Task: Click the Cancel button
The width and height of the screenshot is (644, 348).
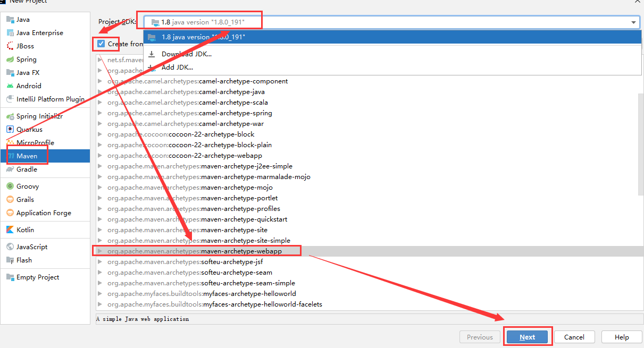Action: [x=574, y=337]
